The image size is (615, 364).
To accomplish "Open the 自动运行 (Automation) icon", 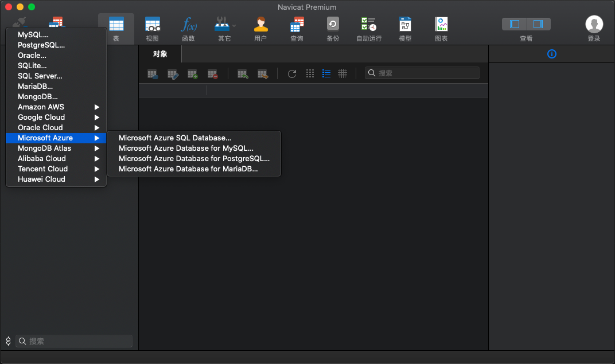I will click(x=369, y=24).
